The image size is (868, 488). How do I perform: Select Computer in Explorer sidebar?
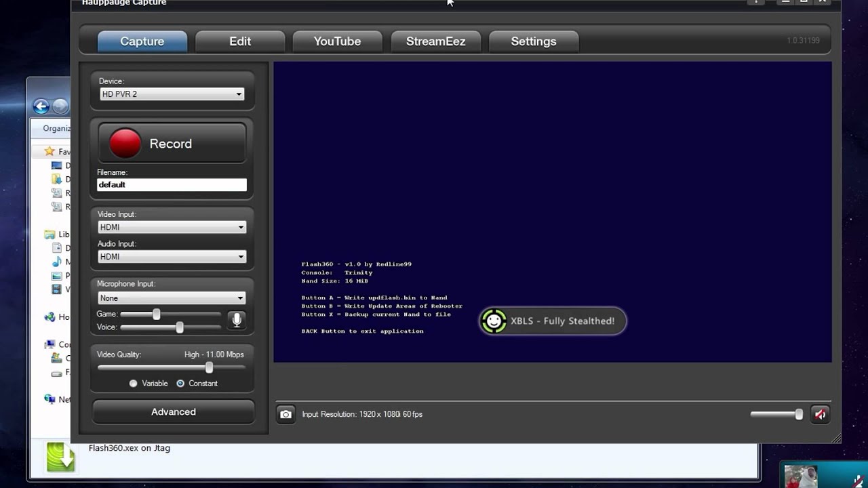57,344
